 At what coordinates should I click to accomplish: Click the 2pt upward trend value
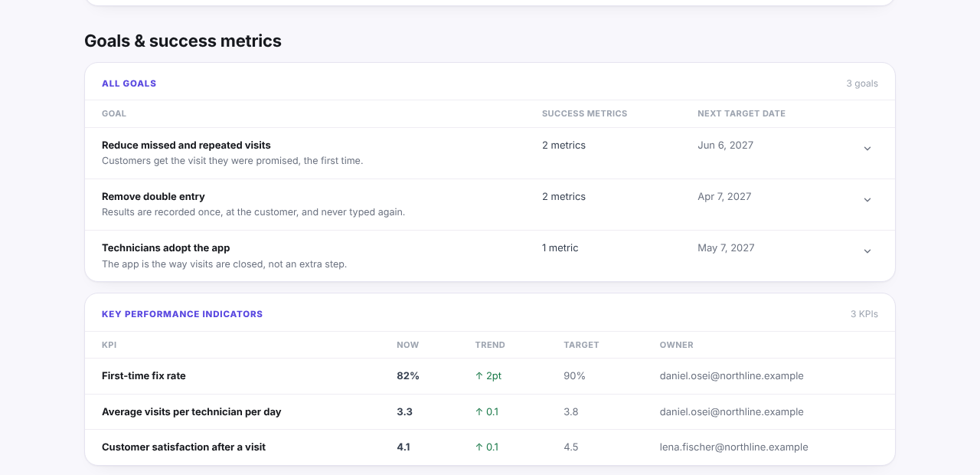click(x=488, y=375)
